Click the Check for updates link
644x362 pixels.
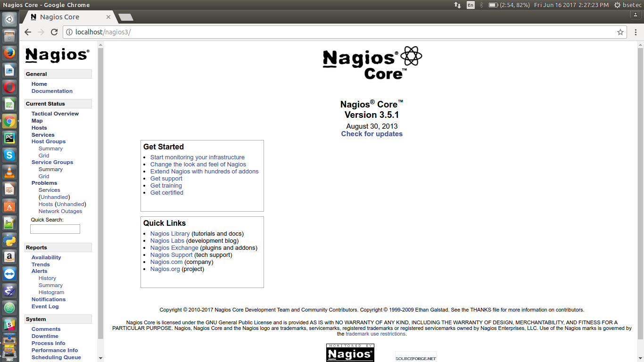[x=372, y=134]
